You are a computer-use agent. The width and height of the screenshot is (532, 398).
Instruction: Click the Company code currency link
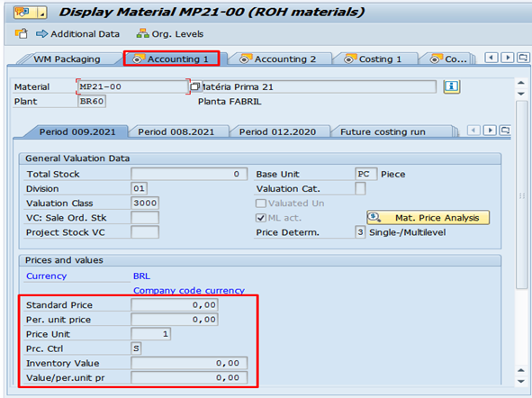(189, 291)
